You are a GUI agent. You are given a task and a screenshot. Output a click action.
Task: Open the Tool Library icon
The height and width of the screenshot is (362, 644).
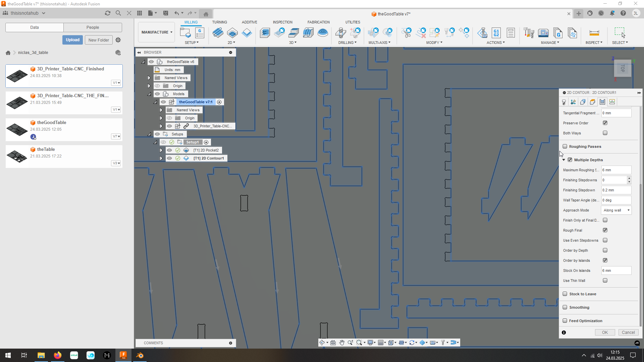(x=529, y=33)
